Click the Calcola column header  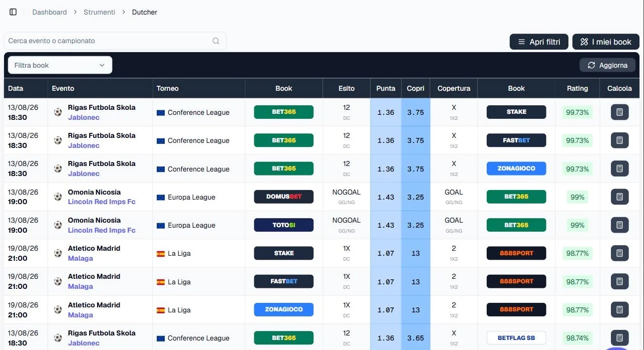click(x=619, y=88)
